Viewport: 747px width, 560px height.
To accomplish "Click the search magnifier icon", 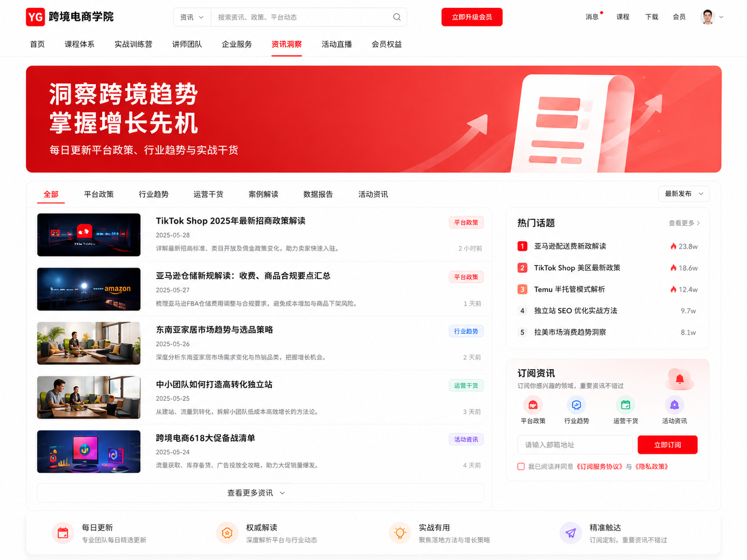I will tap(397, 17).
